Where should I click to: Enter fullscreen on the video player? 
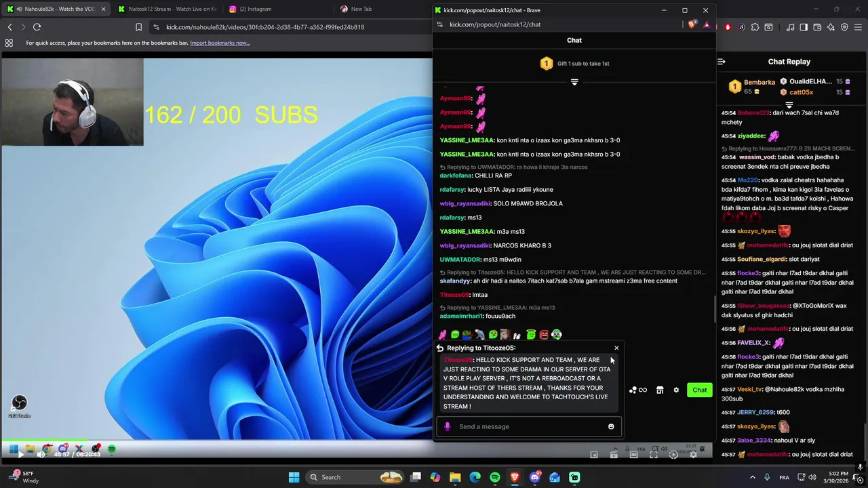(654, 455)
